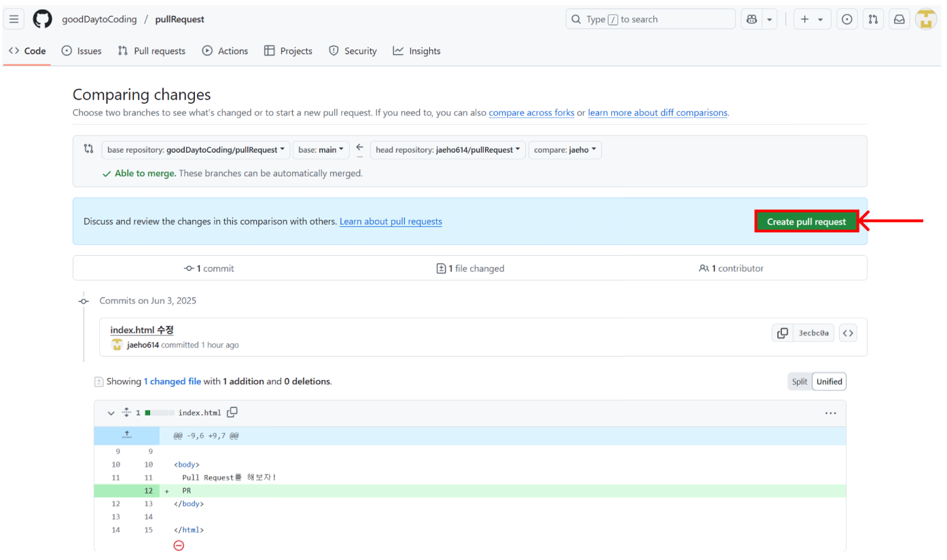Viewport: 947px width, 560px height.
Task: Open the index.html 수정 commit
Action: 142,330
